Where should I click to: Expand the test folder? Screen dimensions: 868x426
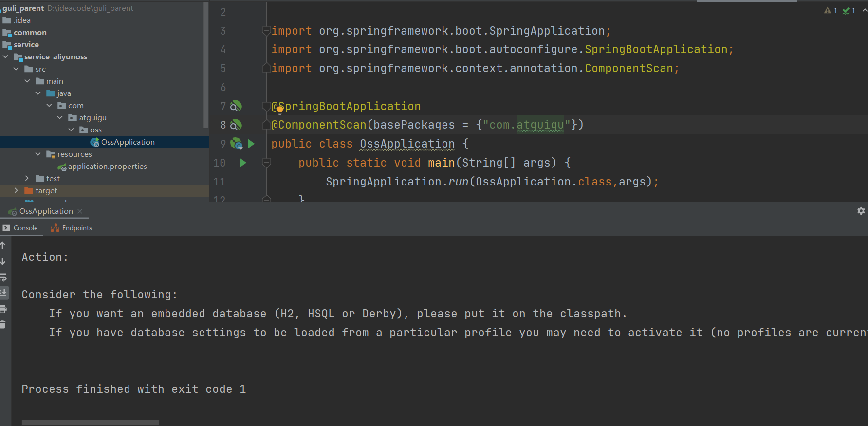coord(27,178)
